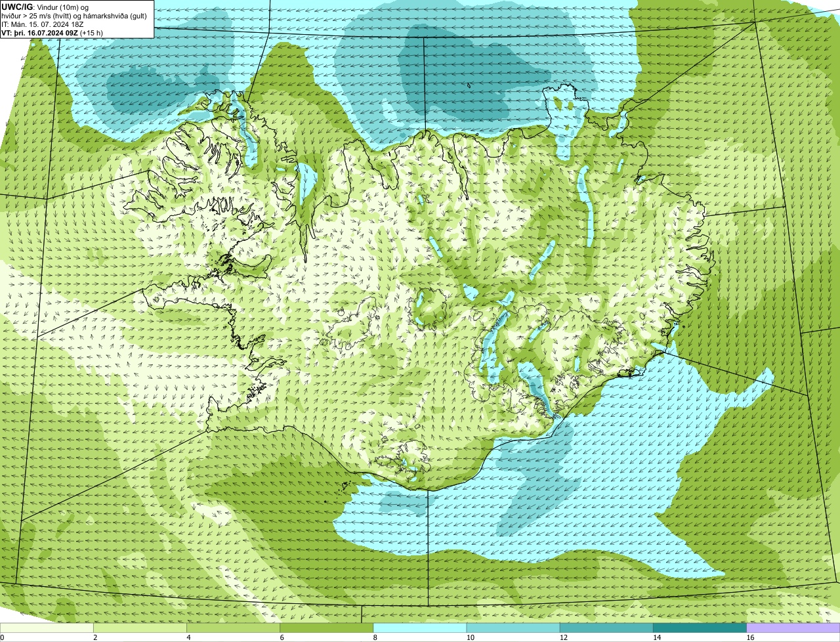Click the pale 0–2 m/s legend color segment

tap(47, 628)
